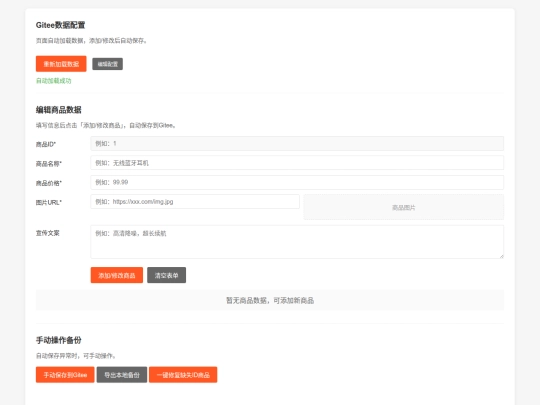Click the 重新加载数据 reload button
Image resolution: width=540 pixels, height=405 pixels.
(61, 64)
